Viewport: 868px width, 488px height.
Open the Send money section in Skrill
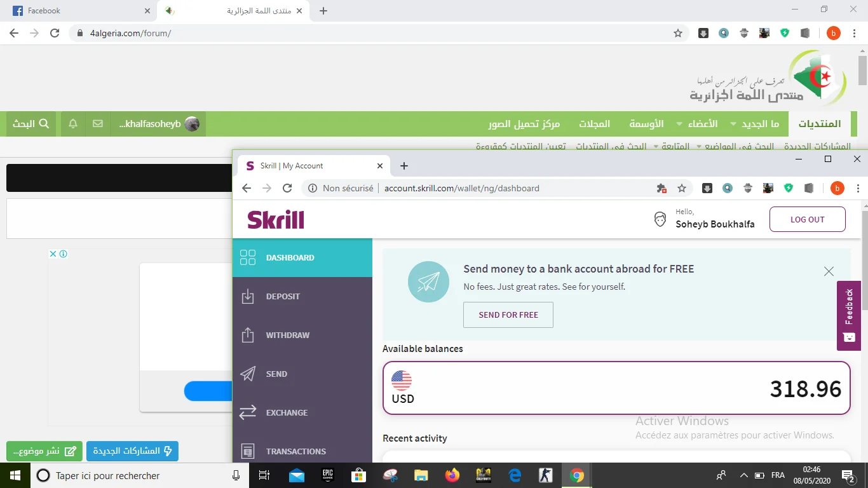tap(302, 374)
